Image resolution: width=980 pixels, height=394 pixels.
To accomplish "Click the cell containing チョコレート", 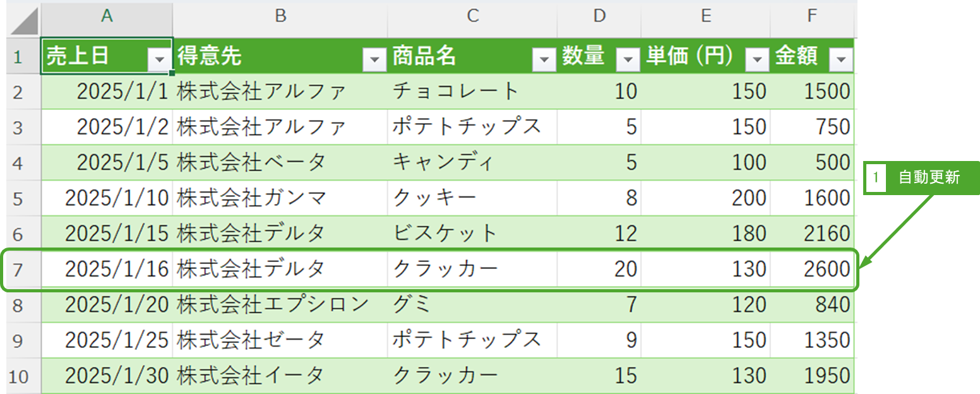I will 456,92.
